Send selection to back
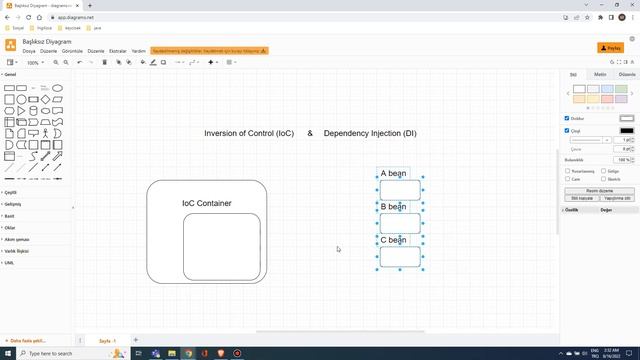This screenshot has height=360, width=640. coord(129,62)
